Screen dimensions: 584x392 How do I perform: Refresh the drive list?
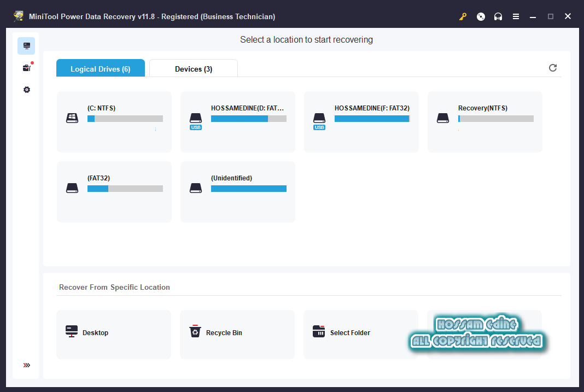point(553,68)
